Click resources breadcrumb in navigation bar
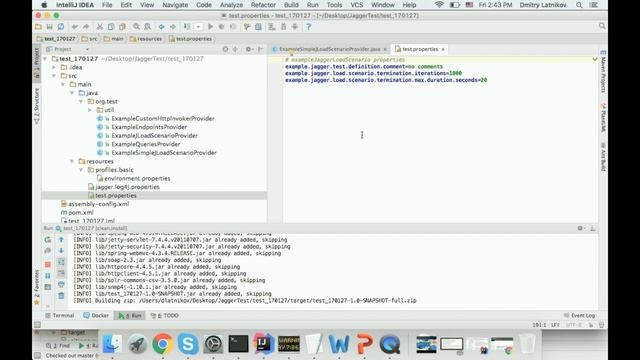 click(146, 39)
